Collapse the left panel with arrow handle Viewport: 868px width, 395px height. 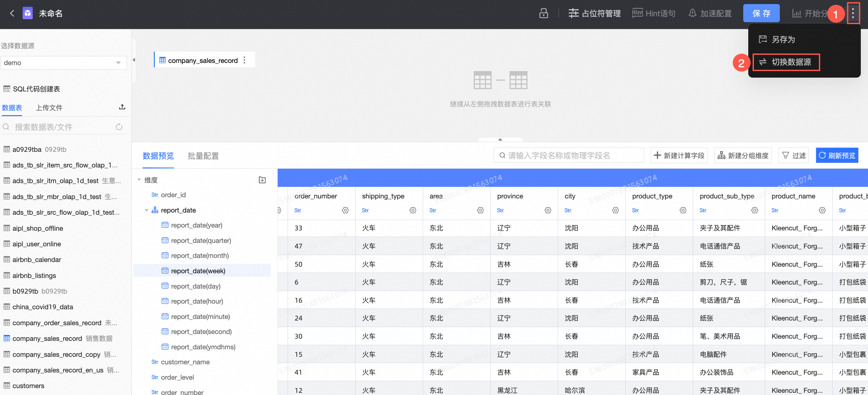tap(134, 60)
